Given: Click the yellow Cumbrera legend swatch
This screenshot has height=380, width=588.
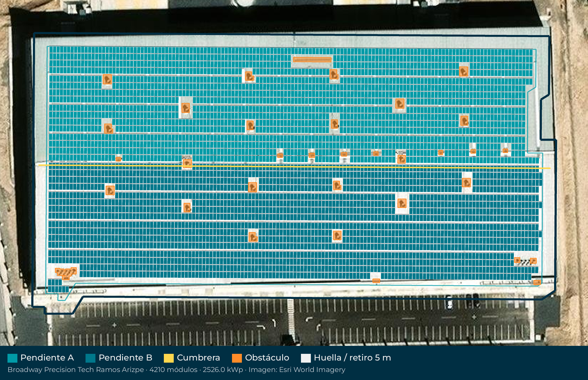Looking at the screenshot, I should coord(169,358).
